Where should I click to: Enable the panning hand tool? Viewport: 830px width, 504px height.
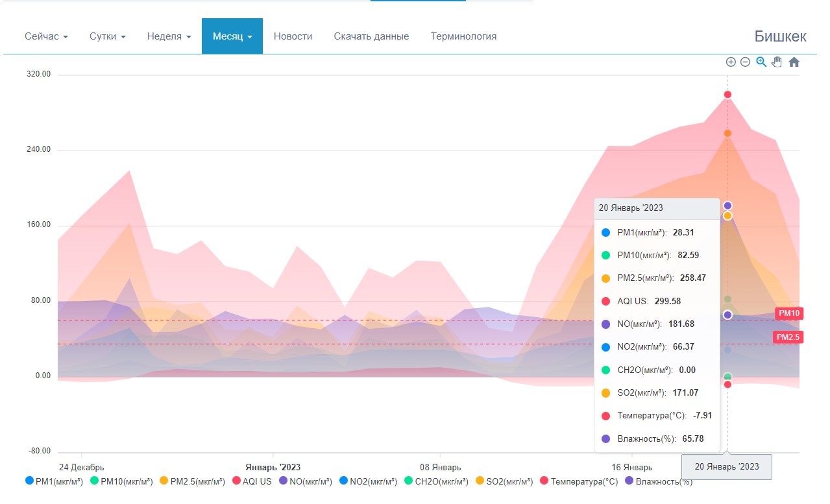pyautogui.click(x=777, y=62)
